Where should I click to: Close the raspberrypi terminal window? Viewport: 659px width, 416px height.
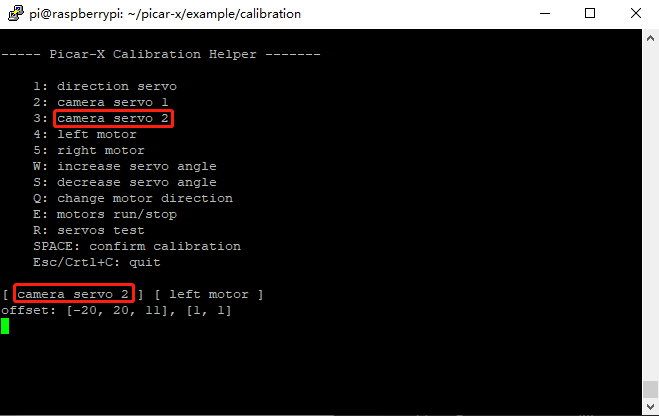[636, 13]
